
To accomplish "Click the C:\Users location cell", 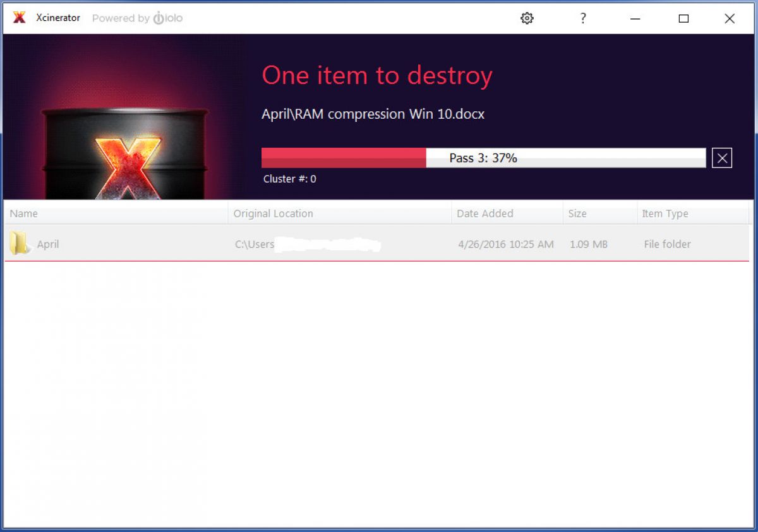I will [308, 244].
